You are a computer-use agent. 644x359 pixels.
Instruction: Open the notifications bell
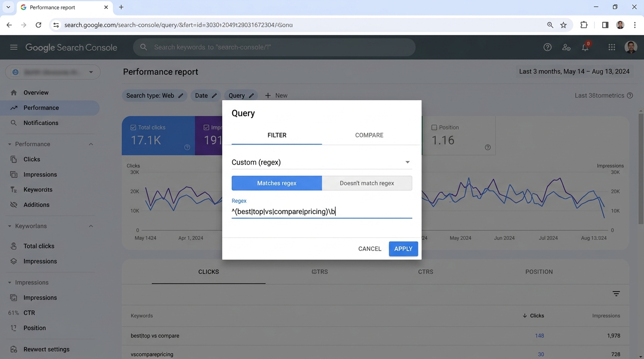point(585,47)
